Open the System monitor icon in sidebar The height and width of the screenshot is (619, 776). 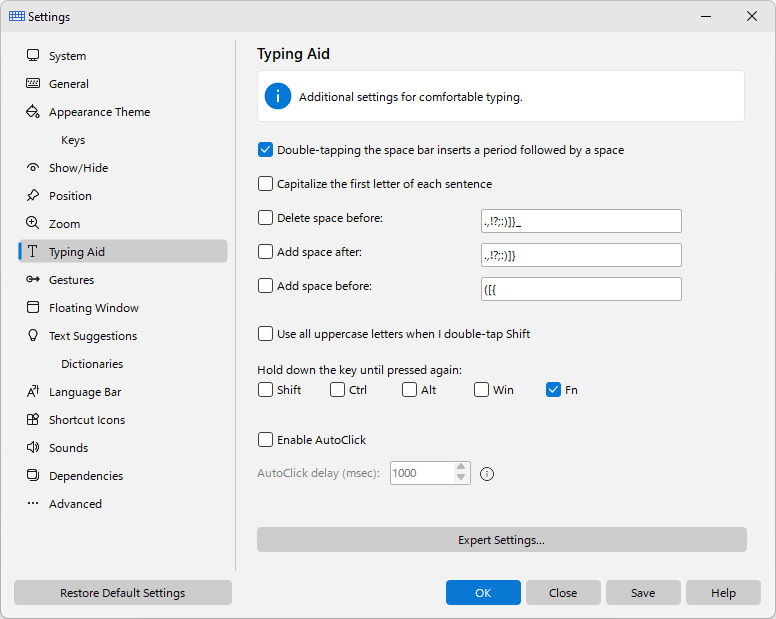point(33,55)
